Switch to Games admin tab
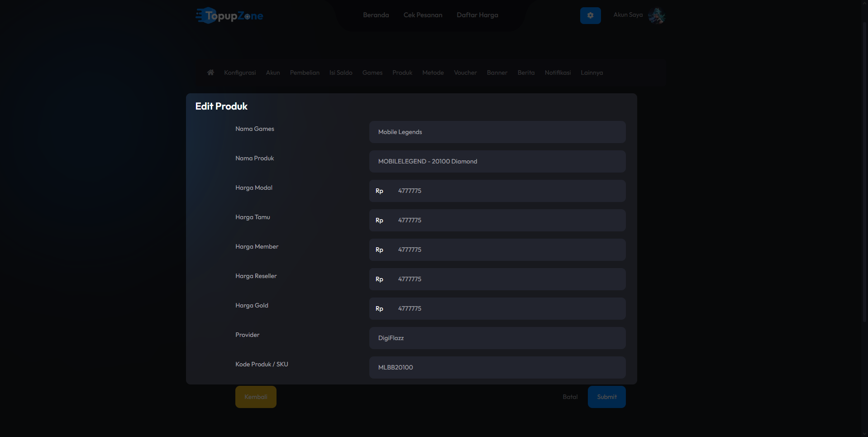The width and height of the screenshot is (868, 437). click(x=372, y=72)
